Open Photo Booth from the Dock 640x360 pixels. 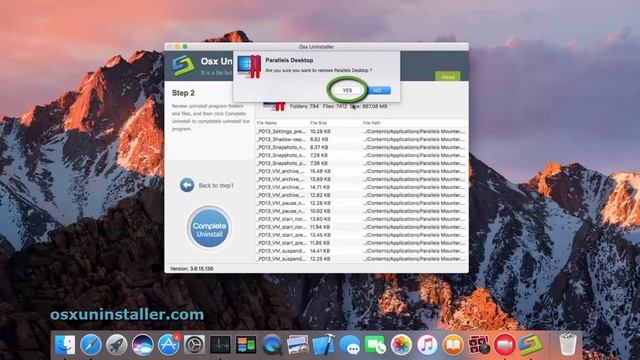tap(479, 345)
